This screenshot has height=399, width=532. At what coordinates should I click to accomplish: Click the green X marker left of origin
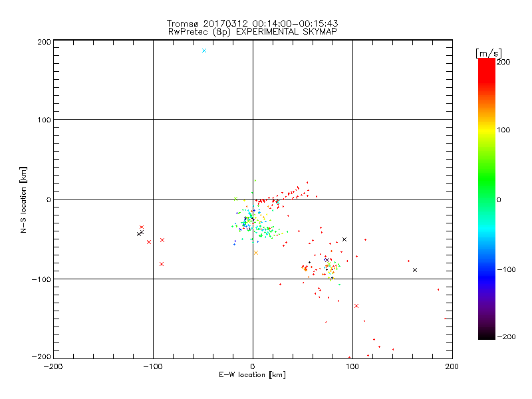click(235, 198)
